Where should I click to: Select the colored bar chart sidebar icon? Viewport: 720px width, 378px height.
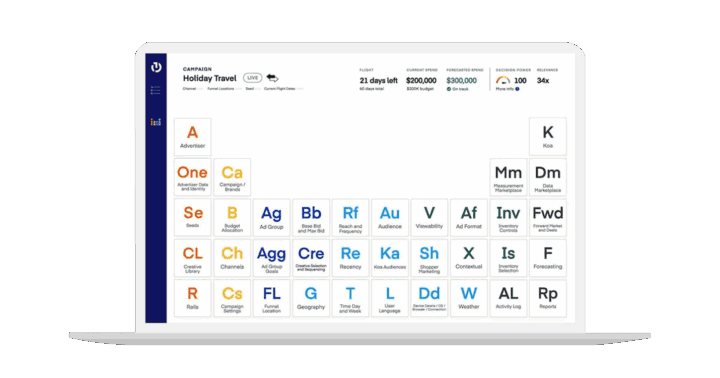click(x=156, y=122)
